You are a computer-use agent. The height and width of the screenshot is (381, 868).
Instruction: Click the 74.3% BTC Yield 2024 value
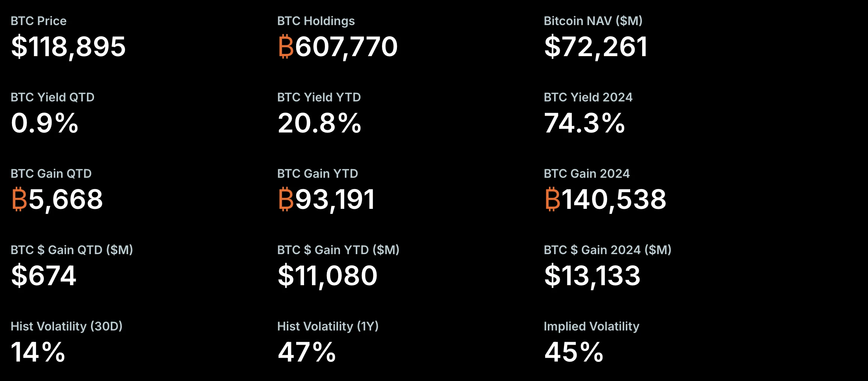click(585, 124)
